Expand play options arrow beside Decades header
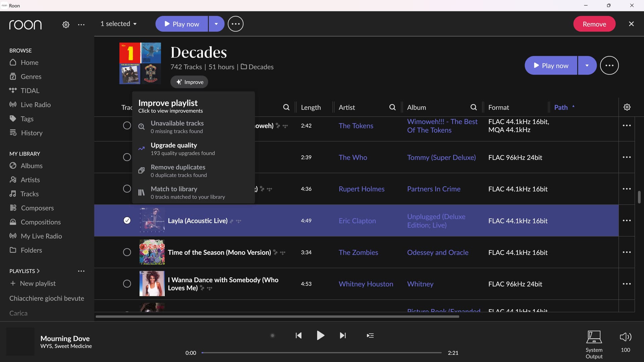The width and height of the screenshot is (644, 362). [587, 65]
